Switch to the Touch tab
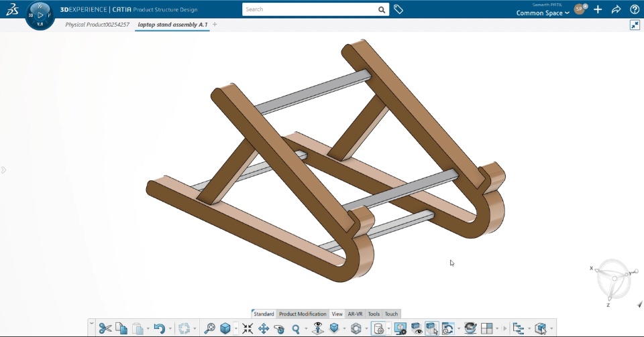Screen dimensions: 644x337 pos(391,314)
